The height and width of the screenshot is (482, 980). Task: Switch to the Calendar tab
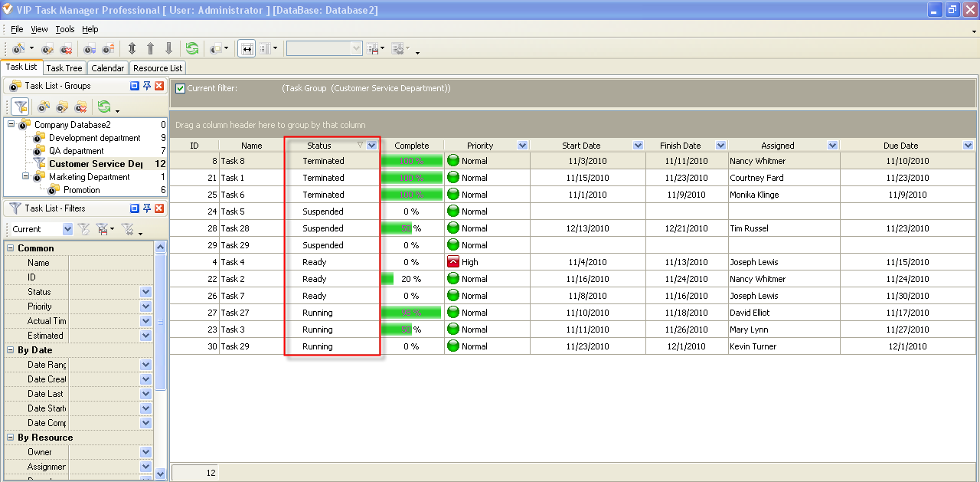(x=107, y=68)
